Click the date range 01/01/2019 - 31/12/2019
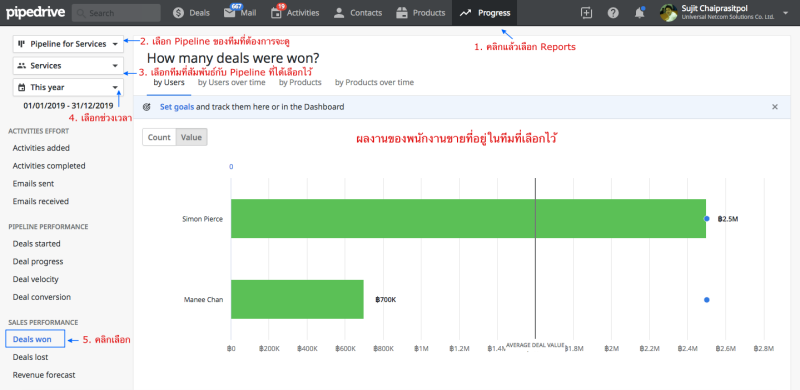800x390 pixels. 68,106
